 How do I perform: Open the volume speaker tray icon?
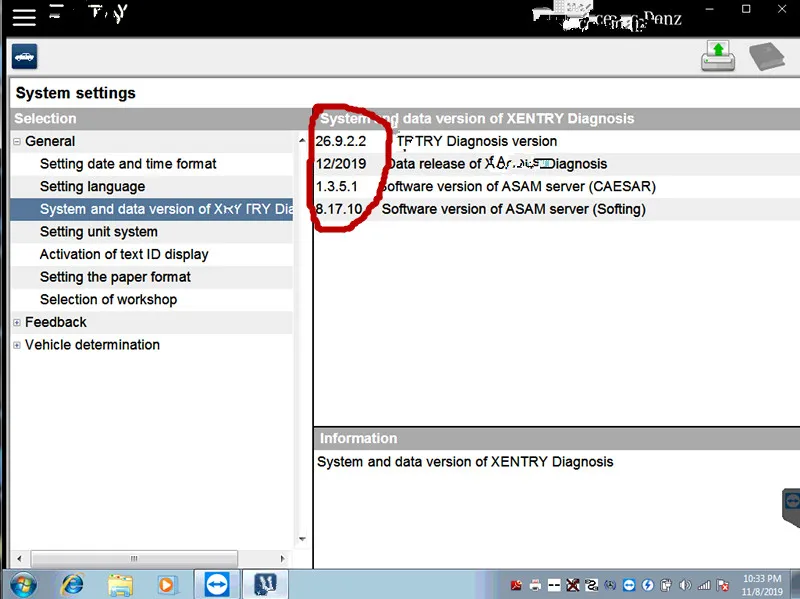(x=685, y=585)
